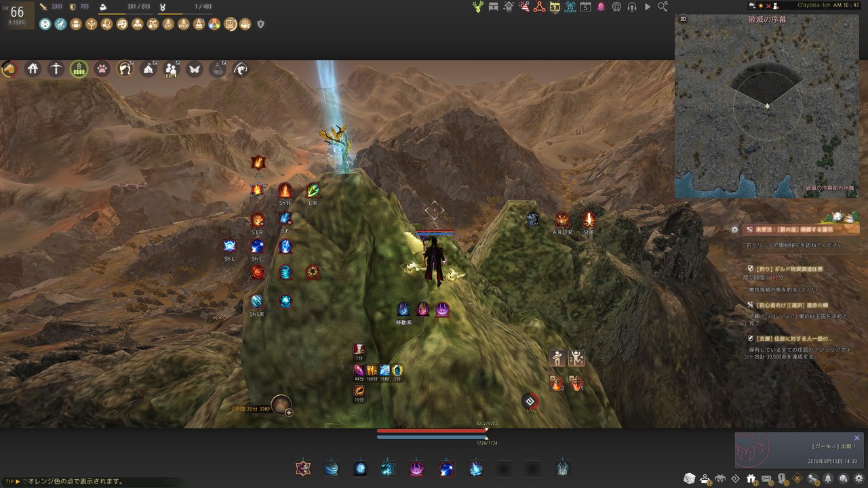868x488 pixels.
Task: Click the green deer antler icon
Action: 478,7
